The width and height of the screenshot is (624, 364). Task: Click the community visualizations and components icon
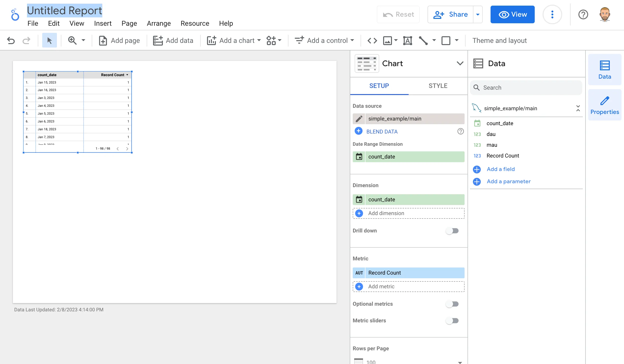[271, 40]
